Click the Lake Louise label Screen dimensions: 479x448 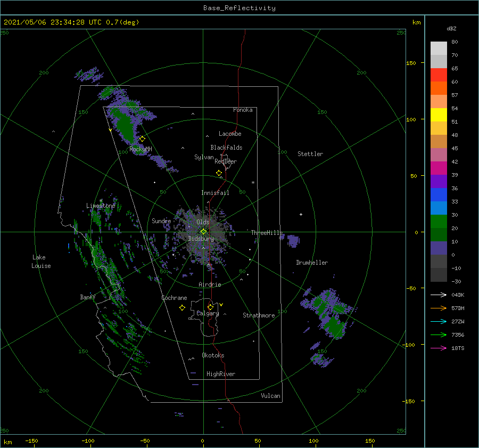click(x=41, y=262)
